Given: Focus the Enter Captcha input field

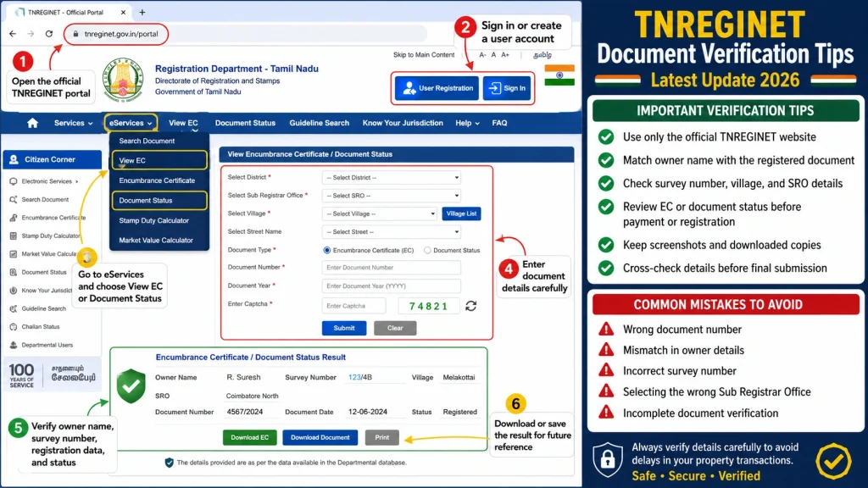Looking at the screenshot, I should click(x=353, y=306).
